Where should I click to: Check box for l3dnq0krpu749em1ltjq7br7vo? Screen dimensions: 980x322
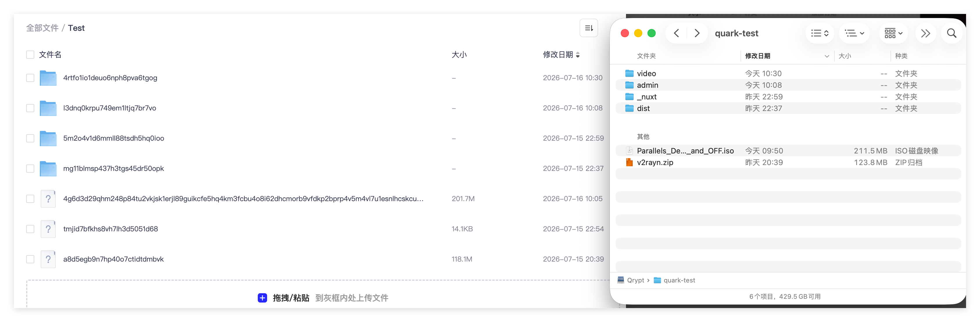pyautogui.click(x=30, y=108)
